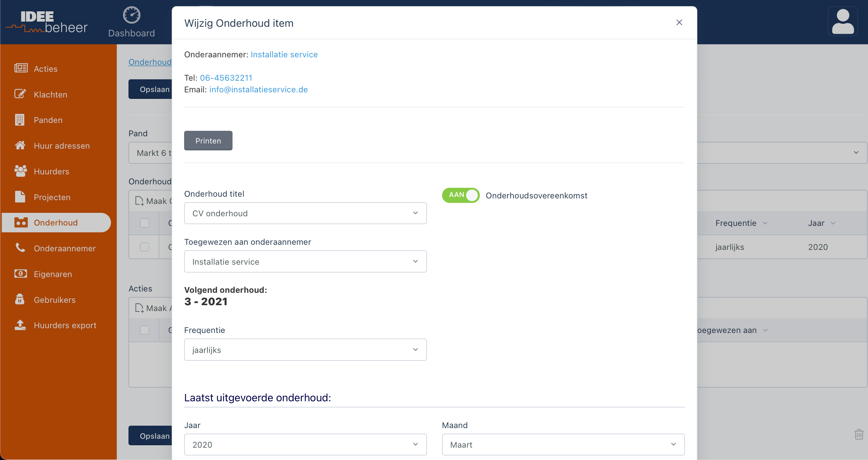Close the Wijzig Onderhoud item dialog
The height and width of the screenshot is (460, 868).
pos(679,23)
